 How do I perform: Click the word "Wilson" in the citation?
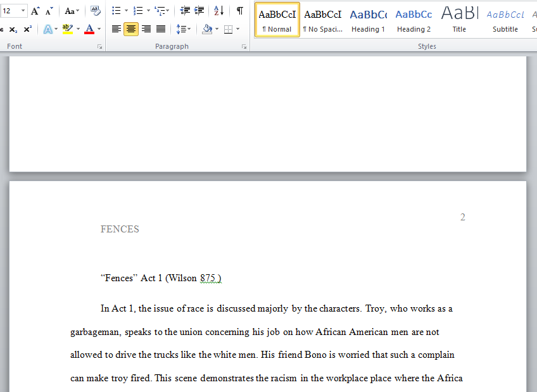tap(182, 278)
